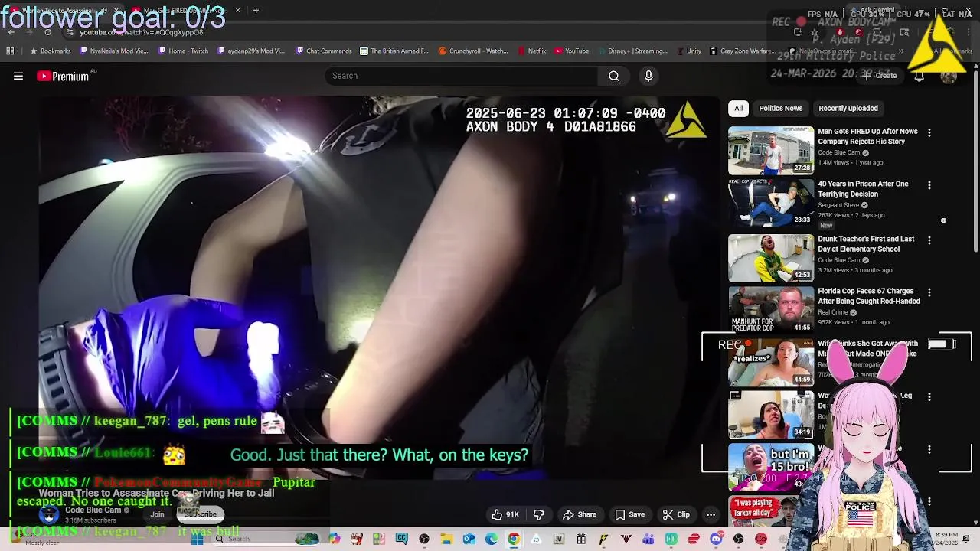Open Unity bookmark
This screenshot has width=980, height=551.
[689, 51]
